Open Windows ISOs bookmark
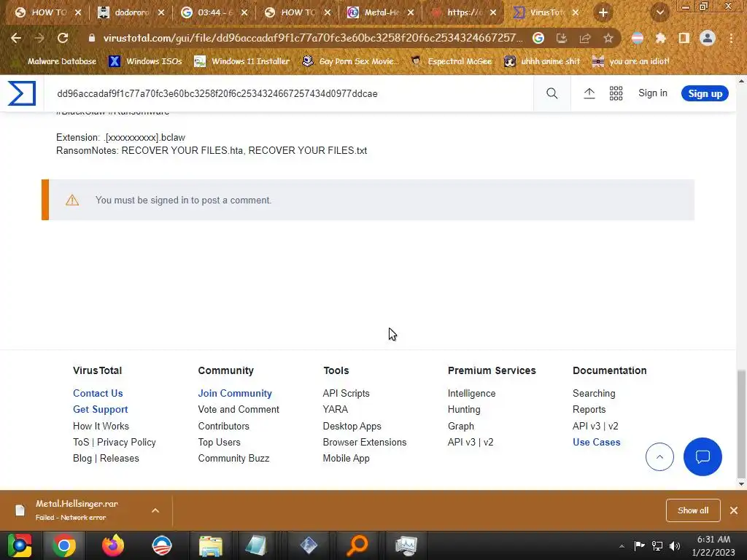 [x=145, y=61]
